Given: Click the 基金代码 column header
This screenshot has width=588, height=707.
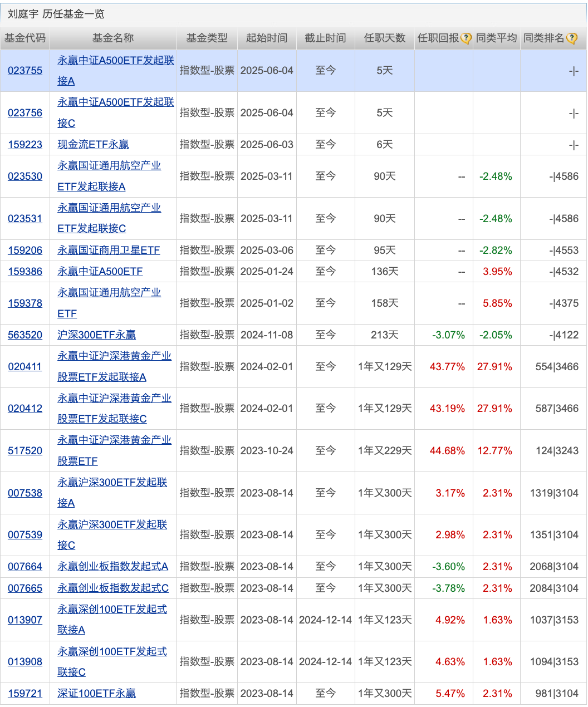Looking at the screenshot, I should 25,38.
